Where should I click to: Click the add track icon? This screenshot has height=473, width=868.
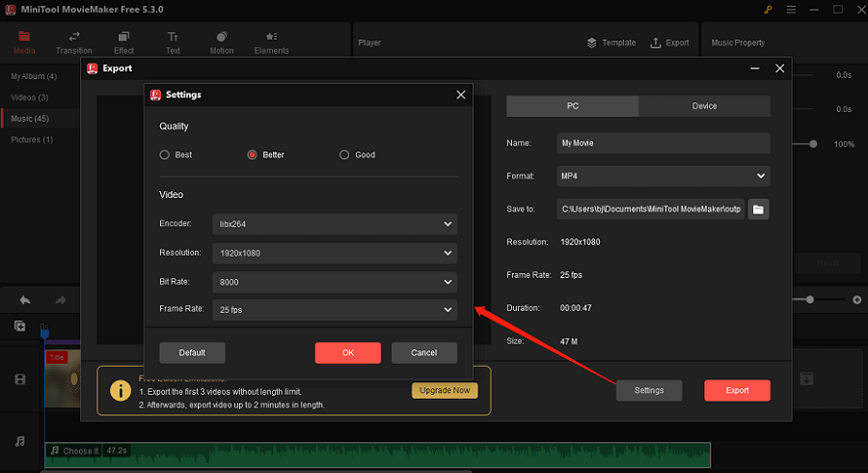click(19, 326)
